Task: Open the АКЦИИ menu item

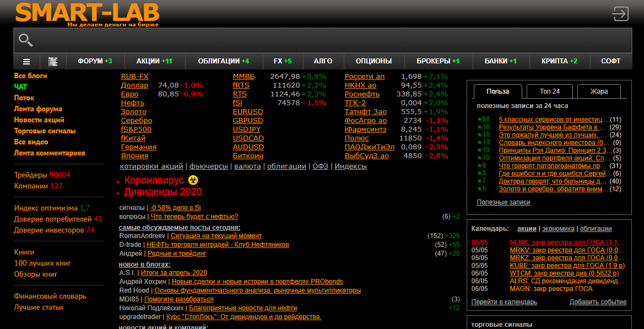Action: click(154, 61)
